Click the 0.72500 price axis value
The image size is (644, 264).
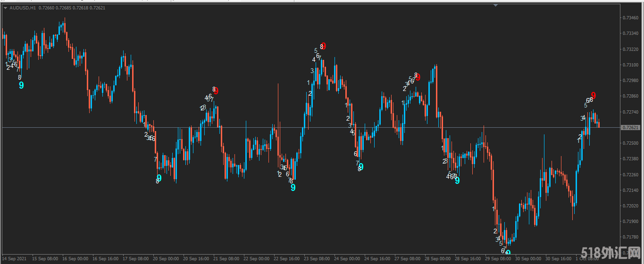(629, 143)
